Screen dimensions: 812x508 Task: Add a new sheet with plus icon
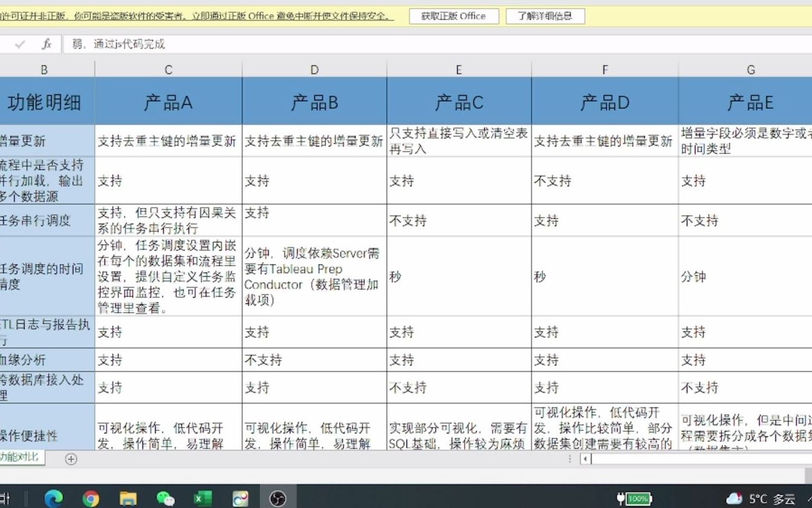coord(71,459)
